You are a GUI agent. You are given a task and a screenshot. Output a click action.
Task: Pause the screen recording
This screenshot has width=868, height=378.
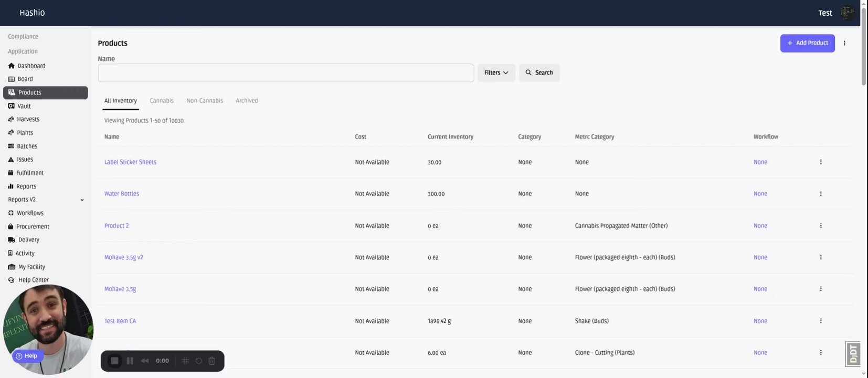coord(130,361)
